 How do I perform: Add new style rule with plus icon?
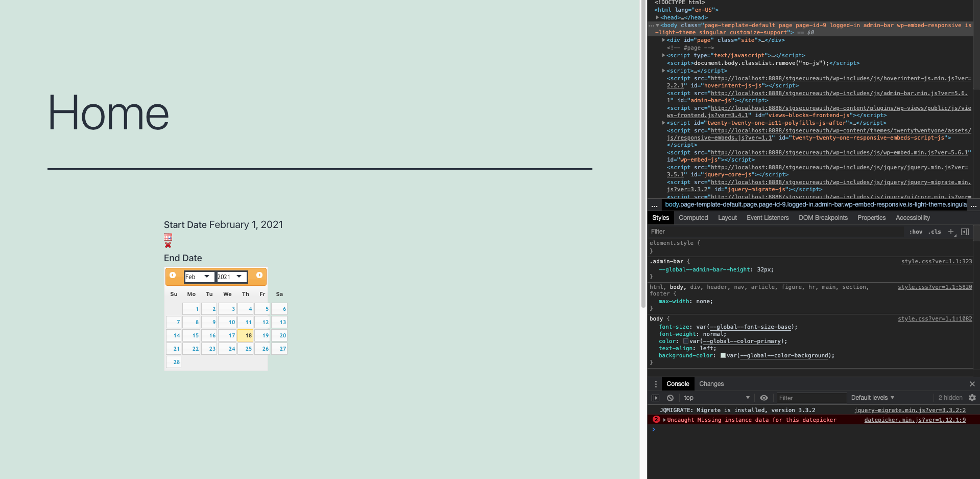tap(951, 232)
